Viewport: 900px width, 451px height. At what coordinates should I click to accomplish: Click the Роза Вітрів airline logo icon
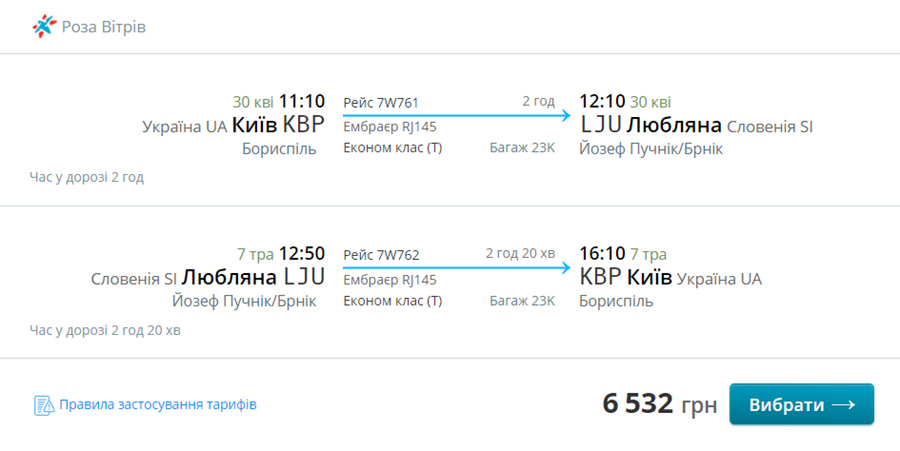(45, 26)
